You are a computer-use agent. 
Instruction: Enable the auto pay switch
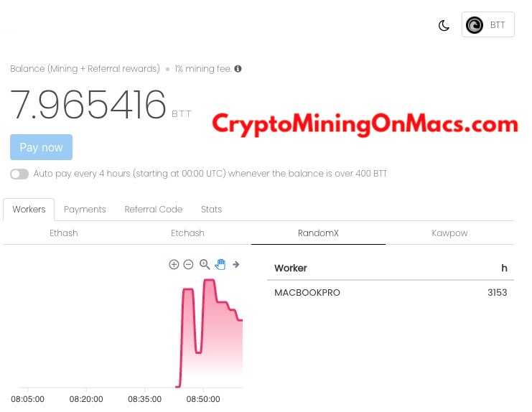tap(19, 174)
